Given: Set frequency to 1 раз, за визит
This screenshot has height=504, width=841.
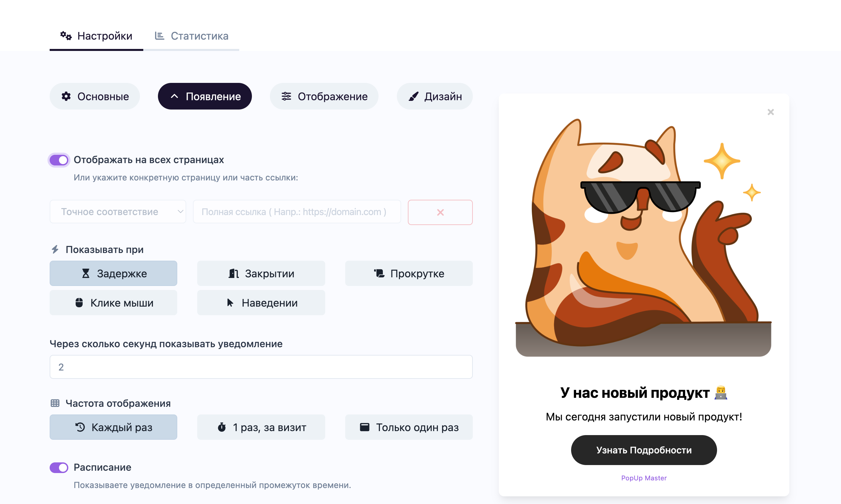Looking at the screenshot, I should point(261,427).
